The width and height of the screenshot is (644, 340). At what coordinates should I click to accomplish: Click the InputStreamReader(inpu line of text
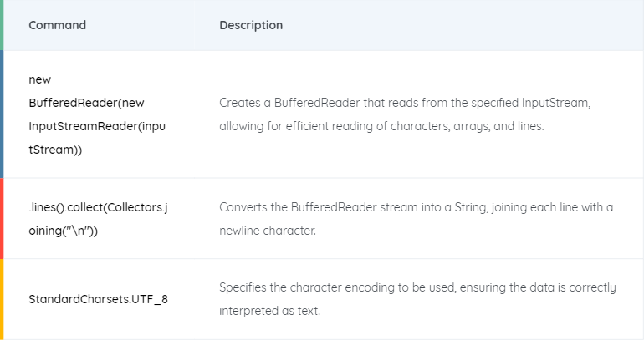click(x=97, y=126)
